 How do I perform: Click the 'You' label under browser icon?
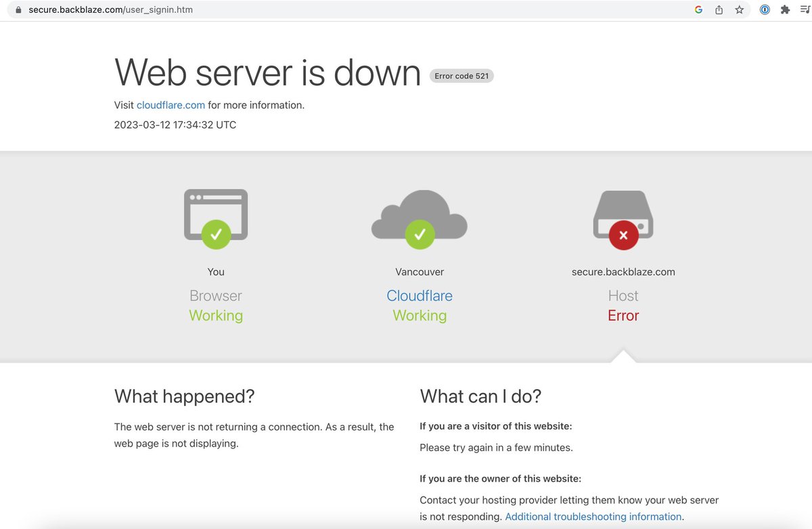coord(216,272)
